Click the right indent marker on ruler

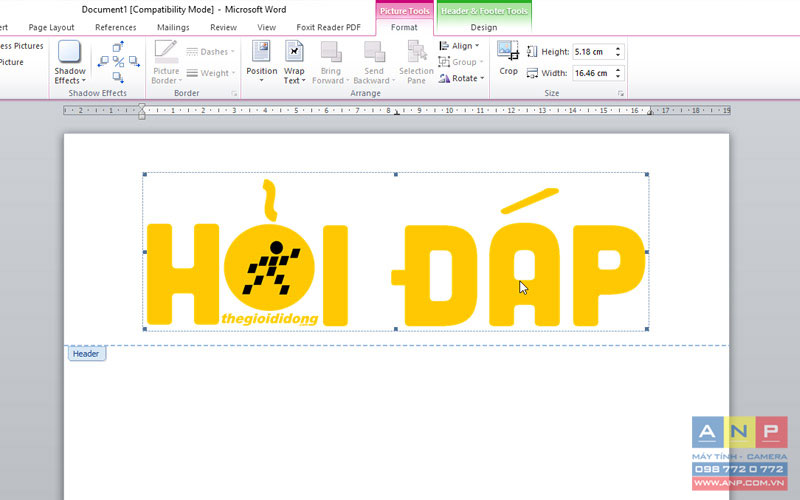coord(651,111)
